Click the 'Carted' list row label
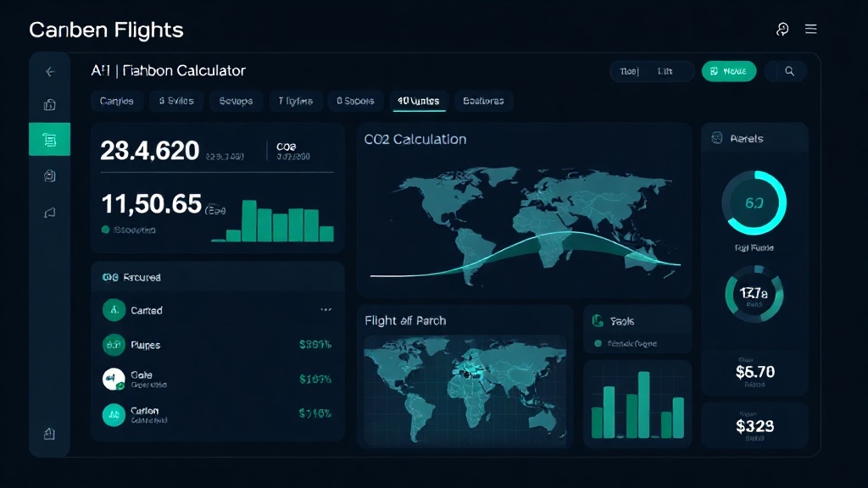This screenshot has width=868, height=488. [147, 311]
